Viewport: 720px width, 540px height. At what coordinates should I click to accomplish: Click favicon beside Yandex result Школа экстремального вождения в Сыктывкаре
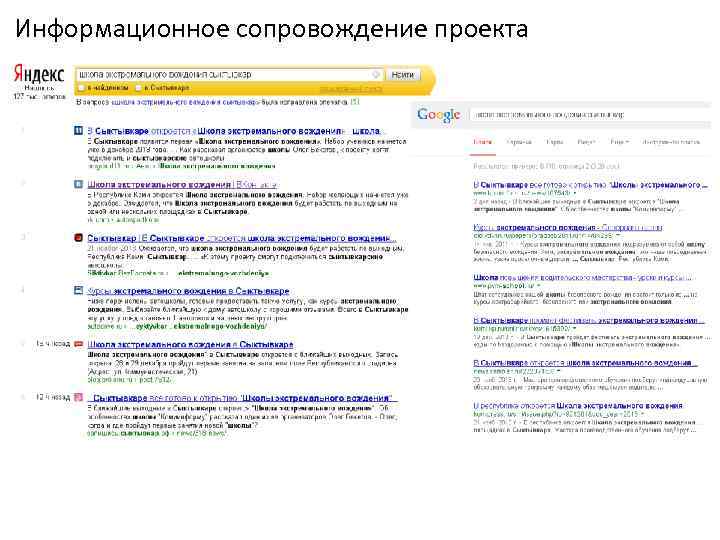click(x=79, y=344)
